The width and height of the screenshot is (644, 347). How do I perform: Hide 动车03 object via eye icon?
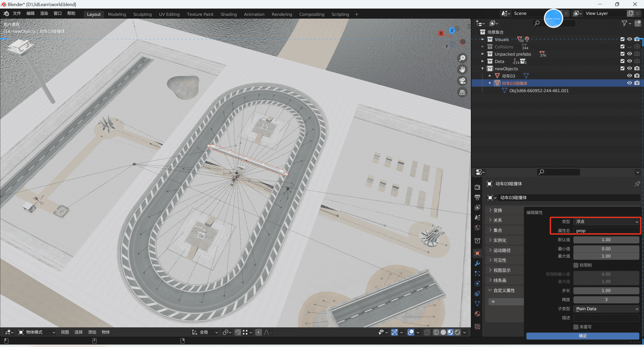coord(630,76)
